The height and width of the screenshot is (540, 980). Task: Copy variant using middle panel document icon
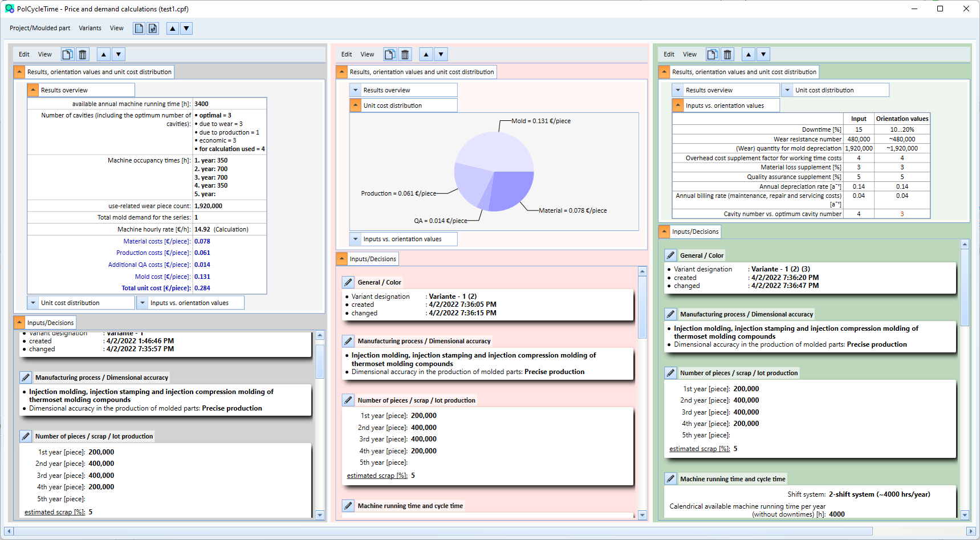pyautogui.click(x=390, y=55)
